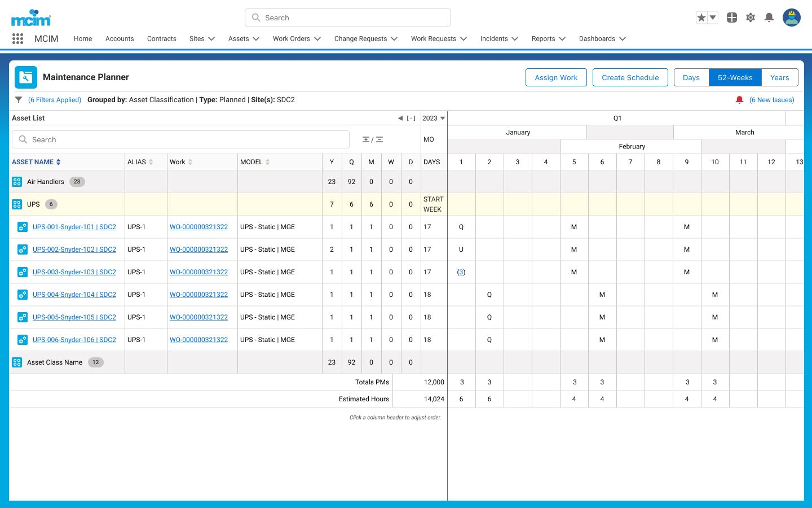Open the notifications bell in header

[x=769, y=17]
